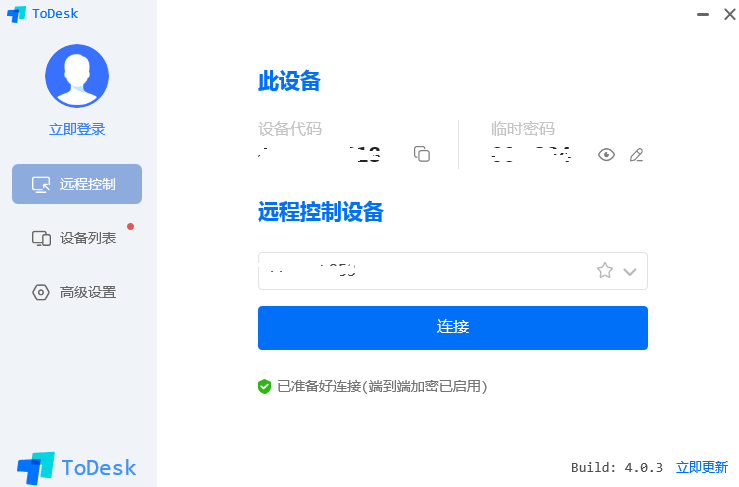The width and height of the screenshot is (739, 487).
Task: Click the device list icon in sidebar
Action: click(x=41, y=239)
